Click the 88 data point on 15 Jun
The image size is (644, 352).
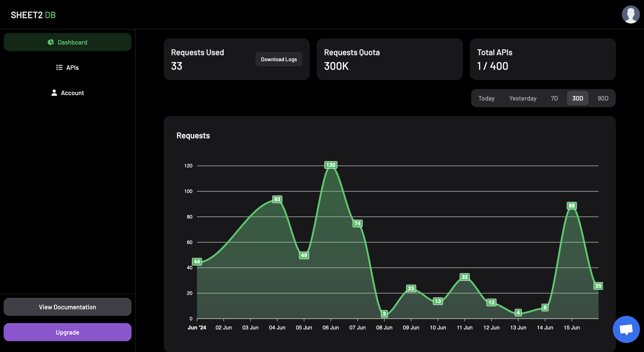(571, 206)
